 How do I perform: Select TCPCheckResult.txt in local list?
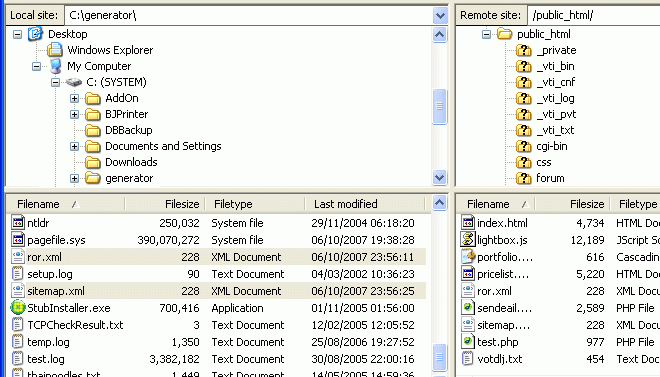click(x=75, y=325)
